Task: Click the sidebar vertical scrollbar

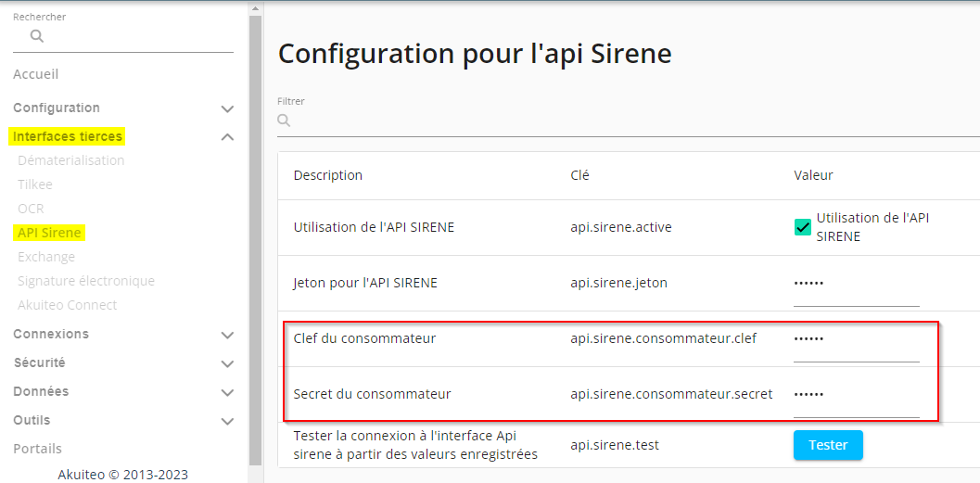Action: point(256,241)
